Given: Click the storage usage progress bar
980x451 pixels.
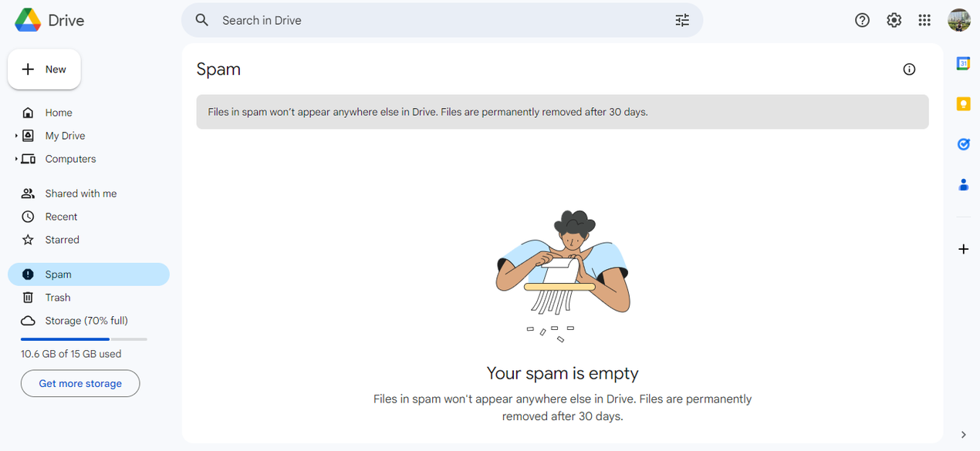Looking at the screenshot, I should coord(84,339).
